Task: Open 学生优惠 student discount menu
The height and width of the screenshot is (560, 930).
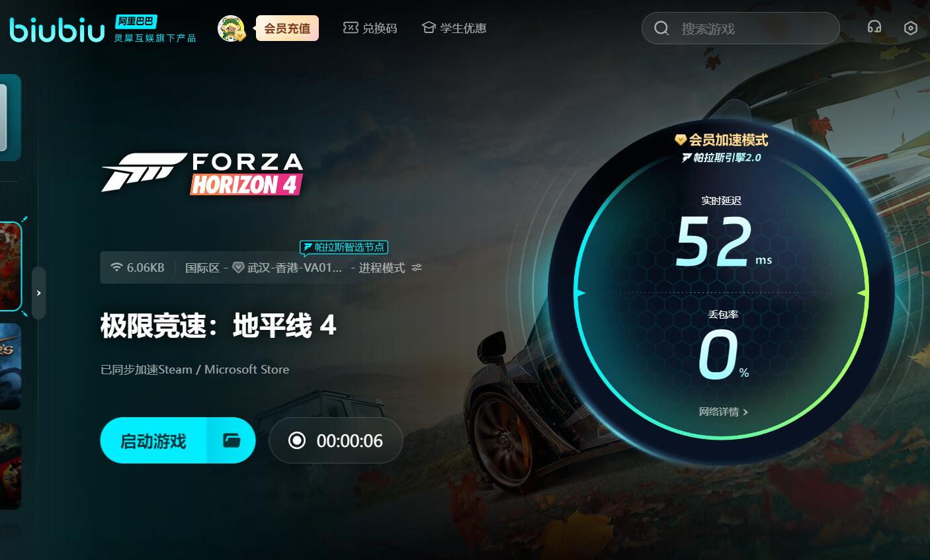Action: pos(454,28)
